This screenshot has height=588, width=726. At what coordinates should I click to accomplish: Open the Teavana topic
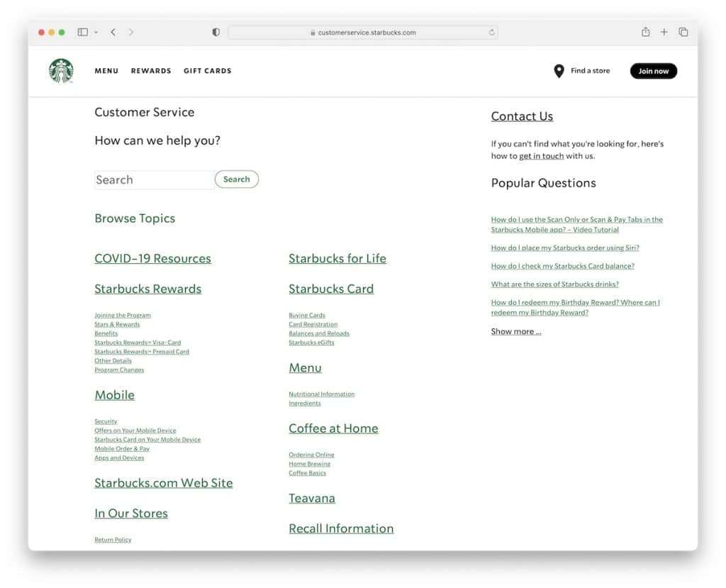(312, 499)
